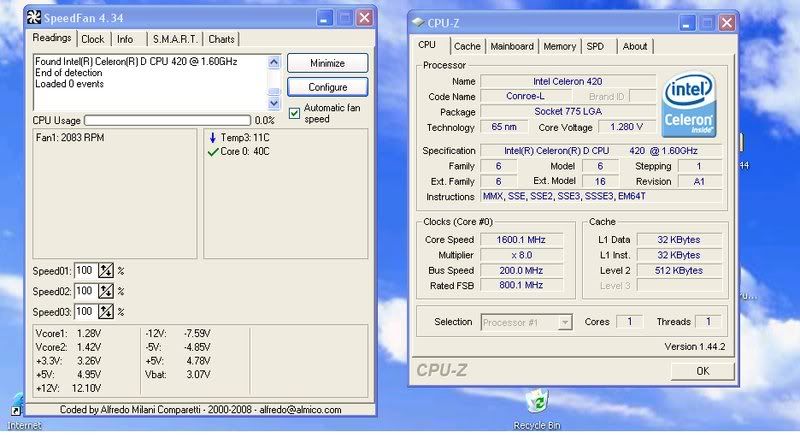
Task: Open the Recycle Bin desktop icon
Action: [537, 409]
